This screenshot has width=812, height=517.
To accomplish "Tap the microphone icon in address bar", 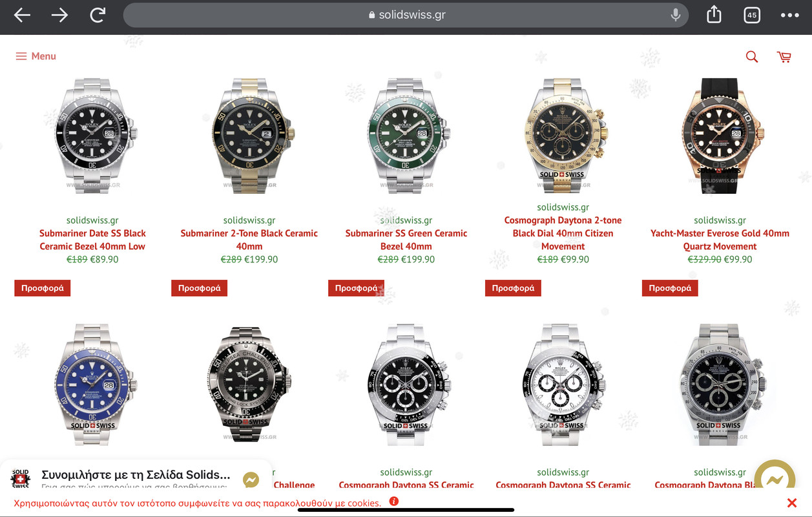I will pyautogui.click(x=676, y=15).
